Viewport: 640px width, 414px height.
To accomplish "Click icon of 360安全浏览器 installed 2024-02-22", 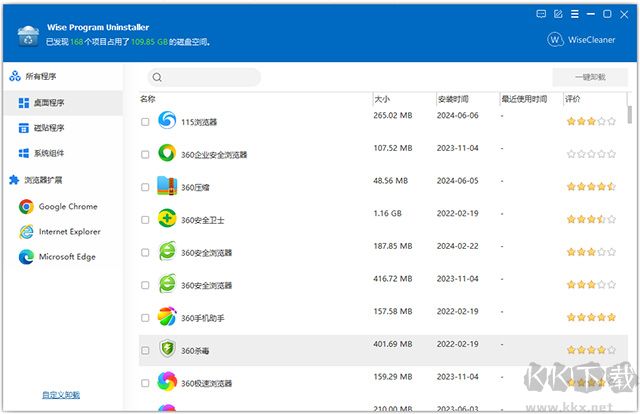I will (167, 251).
